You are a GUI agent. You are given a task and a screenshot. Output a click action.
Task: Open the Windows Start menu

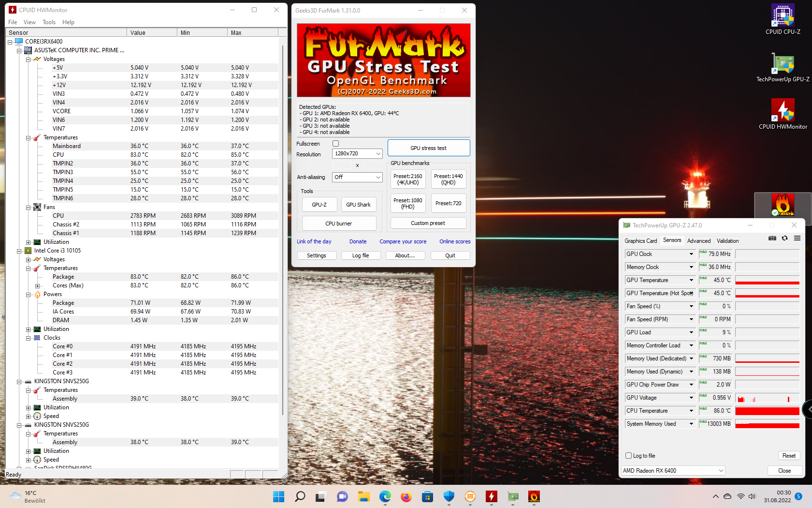point(279,496)
